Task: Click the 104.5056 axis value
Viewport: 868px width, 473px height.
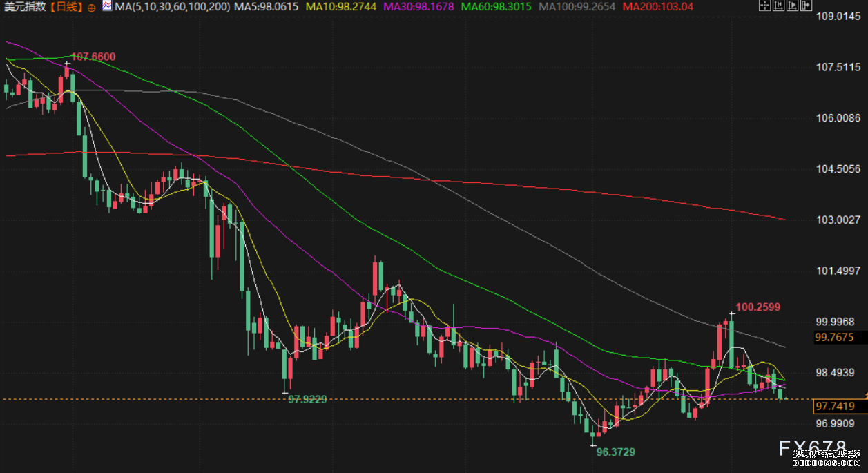Action: click(x=838, y=169)
